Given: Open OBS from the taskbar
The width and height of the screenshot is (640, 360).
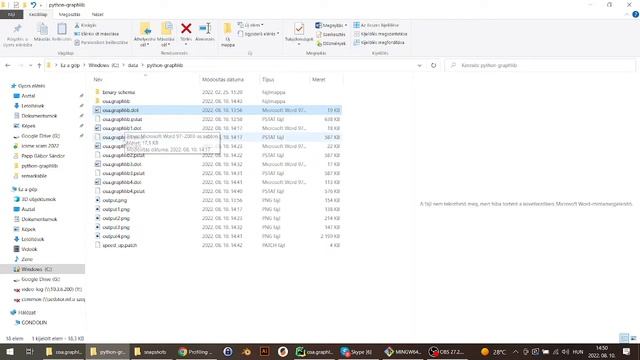Looking at the screenshot, I should click(x=447, y=351).
